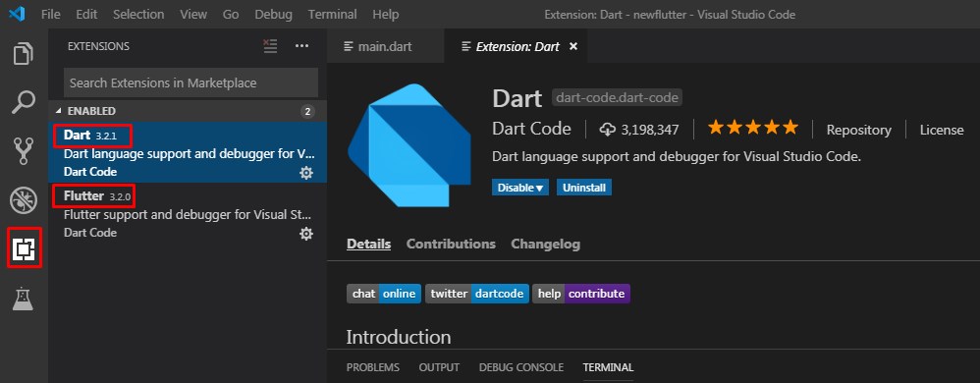
Task: Open the View menu
Action: click(x=193, y=14)
